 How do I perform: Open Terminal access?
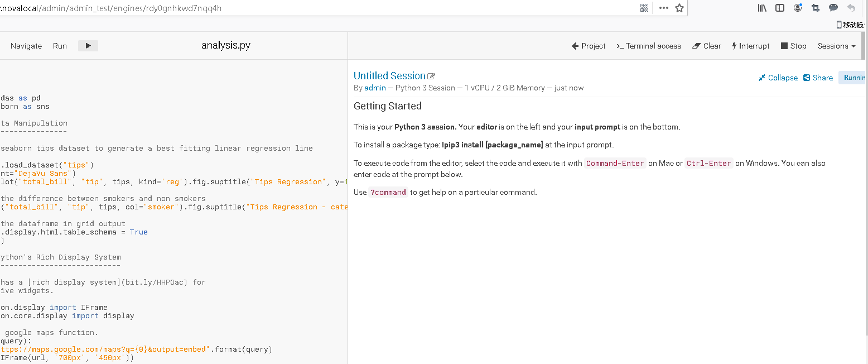(x=649, y=46)
